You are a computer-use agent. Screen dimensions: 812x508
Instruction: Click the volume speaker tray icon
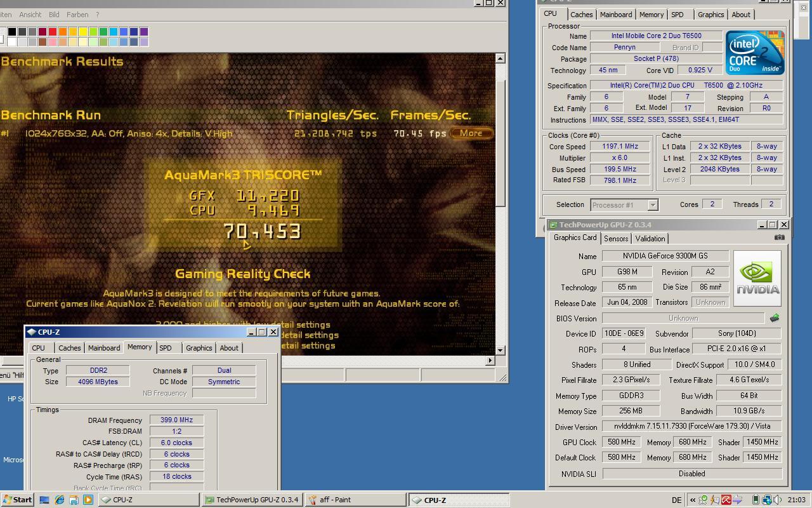(x=777, y=500)
